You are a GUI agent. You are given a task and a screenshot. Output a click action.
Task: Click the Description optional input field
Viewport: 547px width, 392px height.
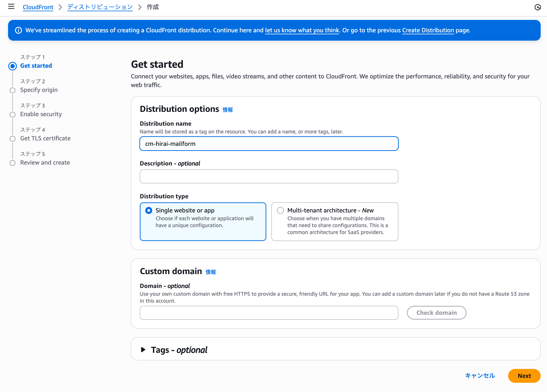pyautogui.click(x=269, y=176)
